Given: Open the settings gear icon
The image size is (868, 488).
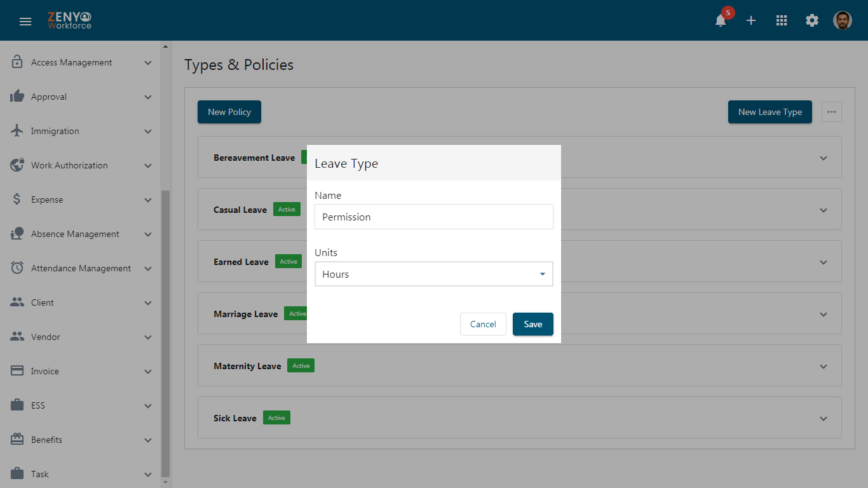Looking at the screenshot, I should [812, 20].
